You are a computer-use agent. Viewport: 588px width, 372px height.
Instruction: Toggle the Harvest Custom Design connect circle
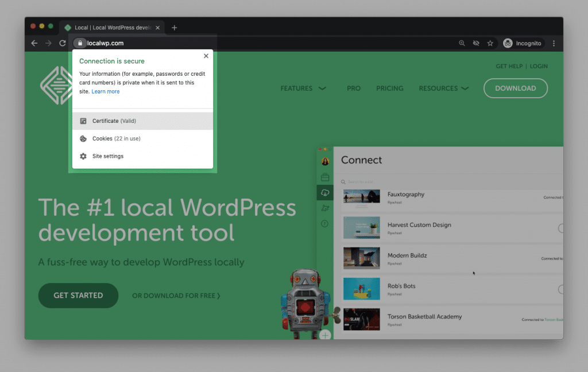point(560,228)
